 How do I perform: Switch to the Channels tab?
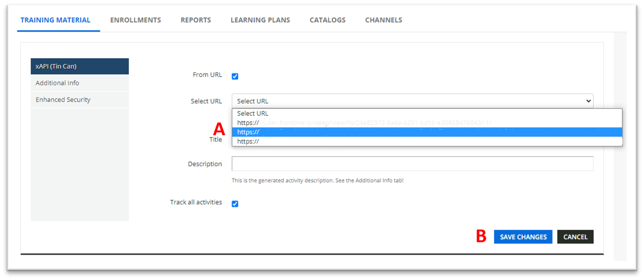tap(383, 20)
